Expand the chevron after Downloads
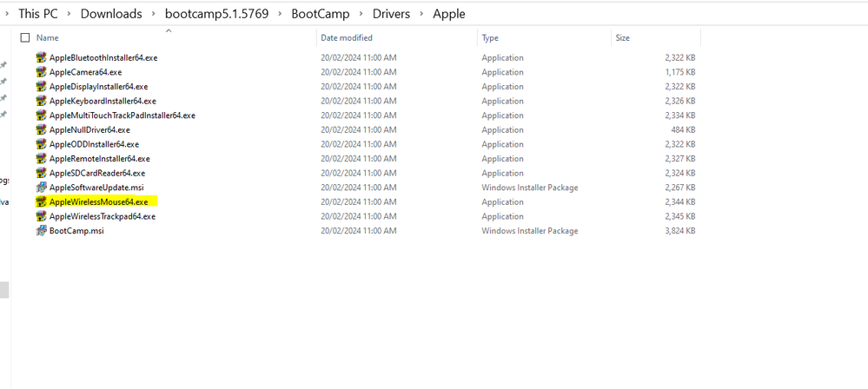The image size is (868, 389). coord(153,14)
